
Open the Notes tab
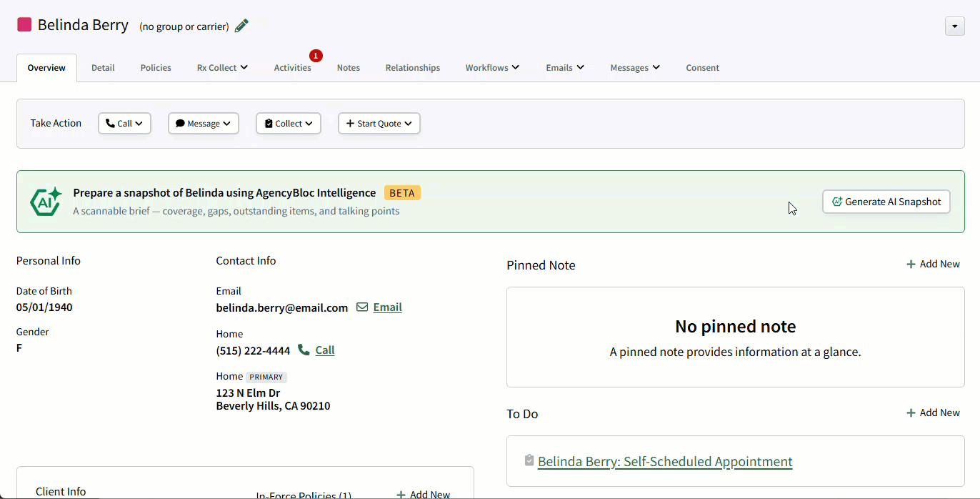[x=349, y=68]
